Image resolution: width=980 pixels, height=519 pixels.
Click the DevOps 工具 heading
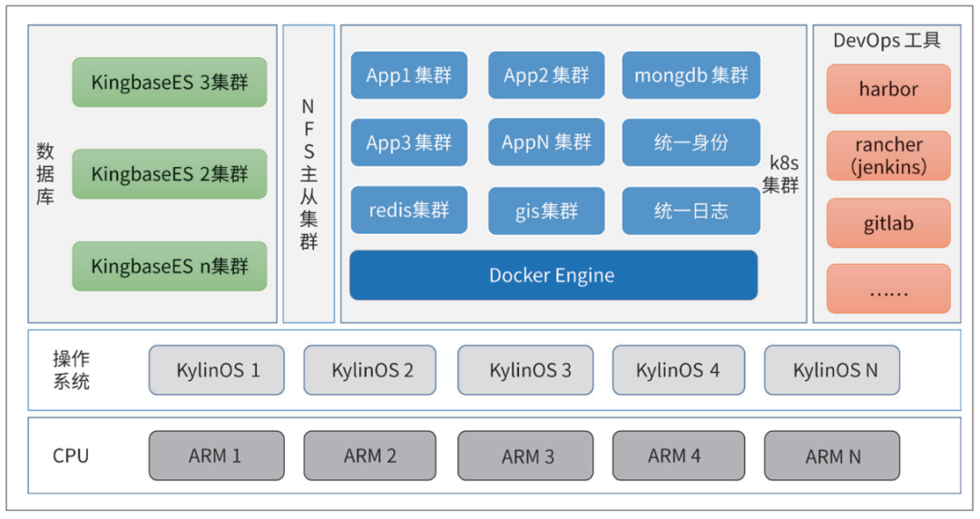(x=887, y=41)
